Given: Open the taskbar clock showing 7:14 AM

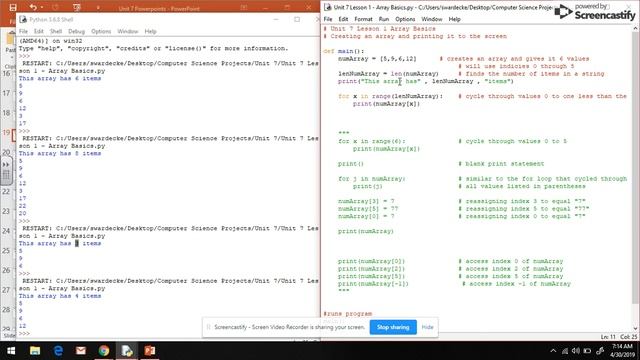Looking at the screenshot, I should pos(622,351).
